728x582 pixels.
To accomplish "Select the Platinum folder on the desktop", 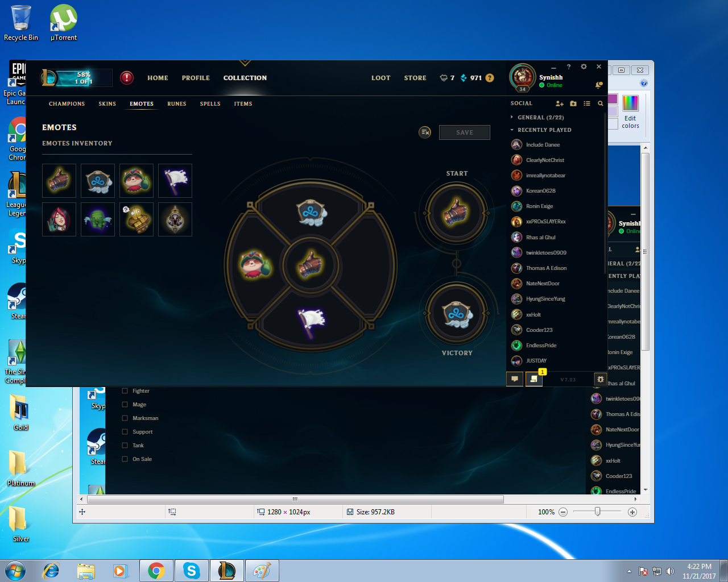I will tap(20, 468).
